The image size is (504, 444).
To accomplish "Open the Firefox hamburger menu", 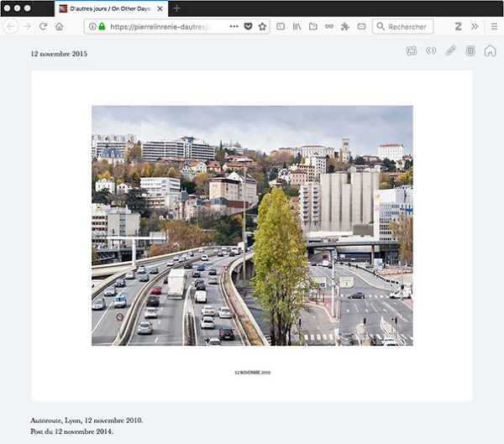I will click(494, 27).
